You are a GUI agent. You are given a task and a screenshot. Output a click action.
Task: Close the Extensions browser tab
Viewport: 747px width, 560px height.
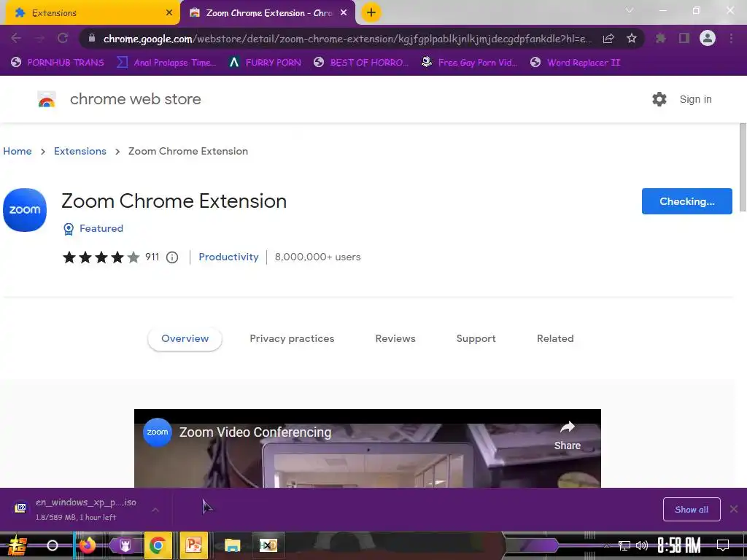pos(169,13)
